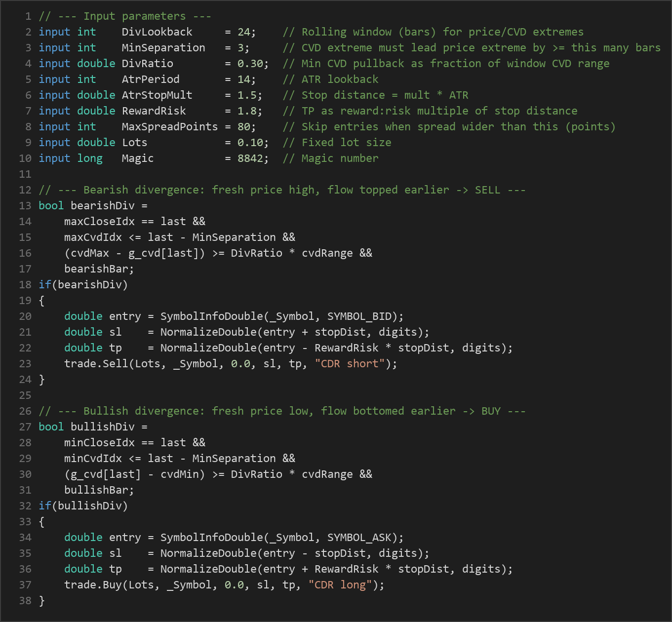Image resolution: width=672 pixels, height=622 pixels.
Task: Click the if(bullishDiv) statement
Action: click(x=83, y=506)
